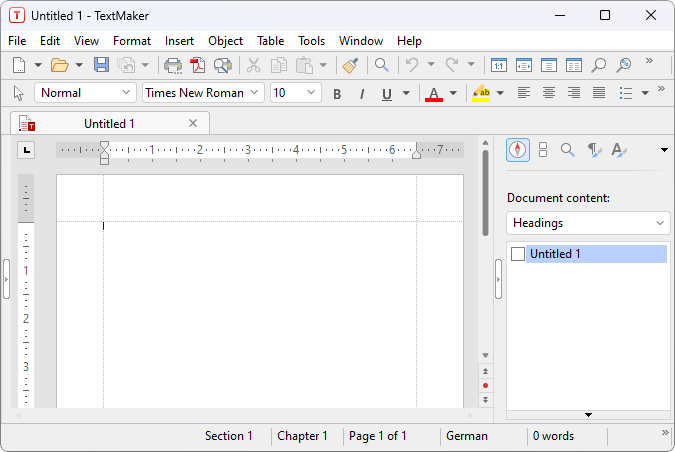Screen dimensions: 675x452
Task: Show full page view icon
Action: click(x=548, y=65)
